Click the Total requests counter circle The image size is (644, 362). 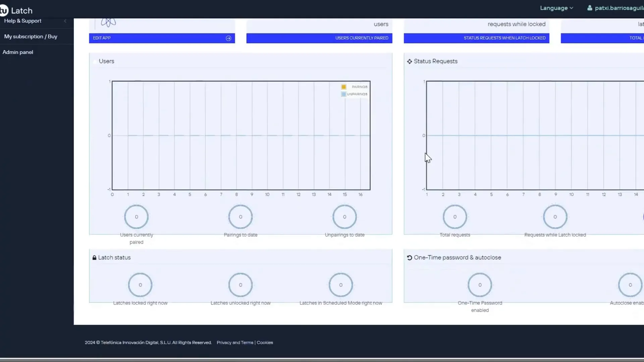pyautogui.click(x=455, y=217)
